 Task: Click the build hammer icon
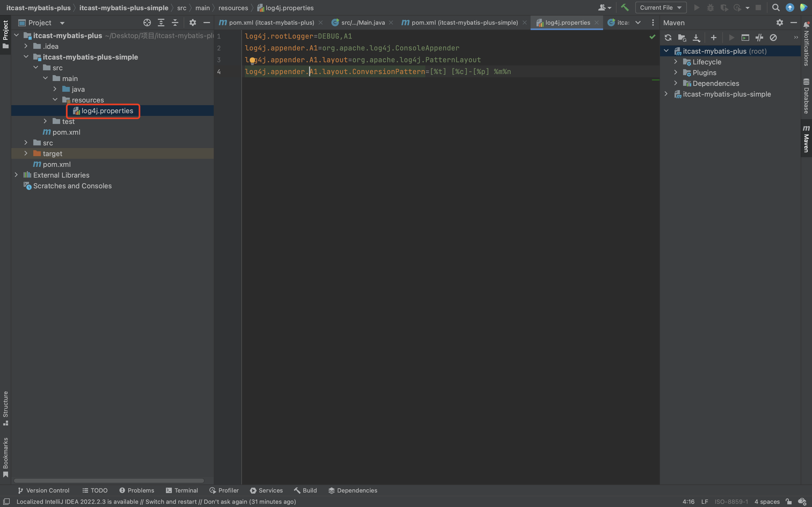coord(624,8)
